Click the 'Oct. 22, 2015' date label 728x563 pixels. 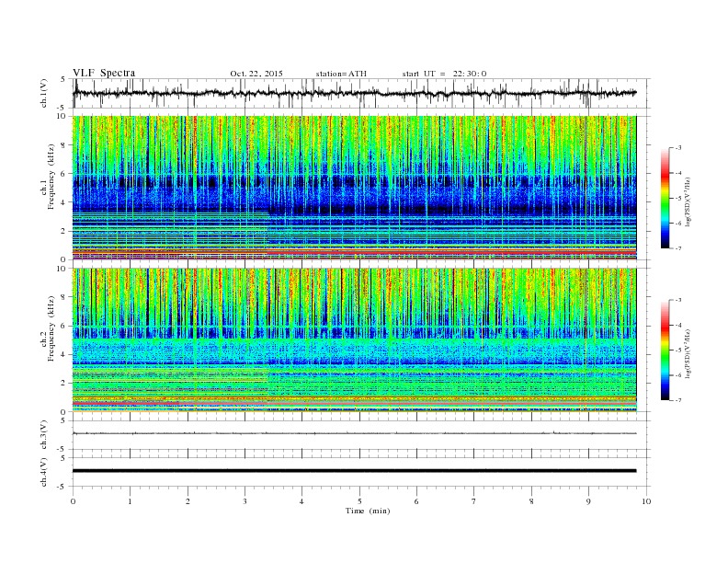click(x=256, y=74)
